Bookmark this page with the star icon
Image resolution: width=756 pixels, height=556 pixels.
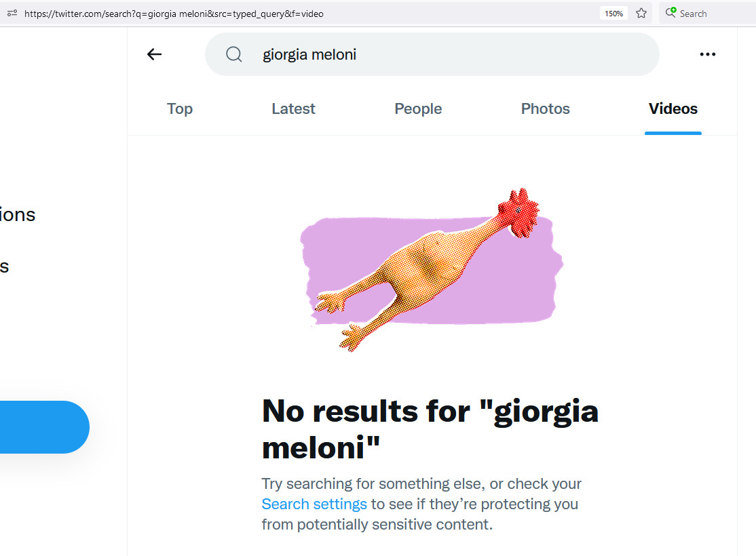pyautogui.click(x=641, y=13)
